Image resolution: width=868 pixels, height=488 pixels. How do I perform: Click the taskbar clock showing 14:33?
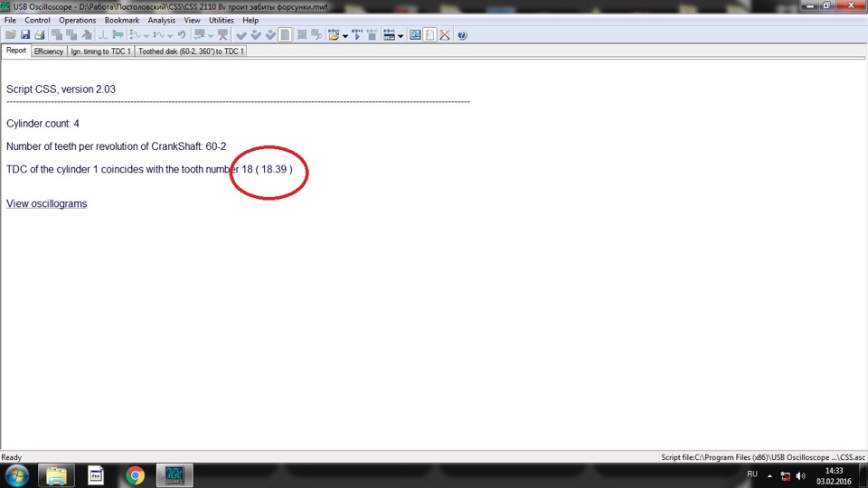834,476
